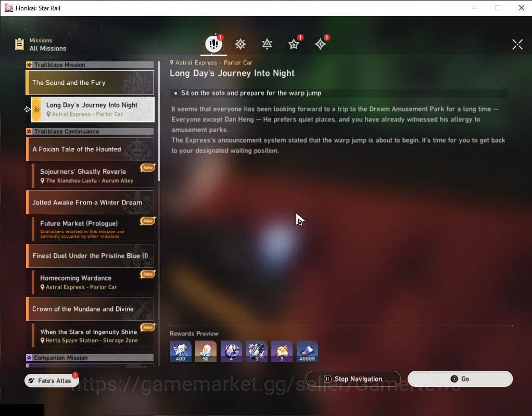
Task: View the gold reward item with quantity 3
Action: pos(282,351)
